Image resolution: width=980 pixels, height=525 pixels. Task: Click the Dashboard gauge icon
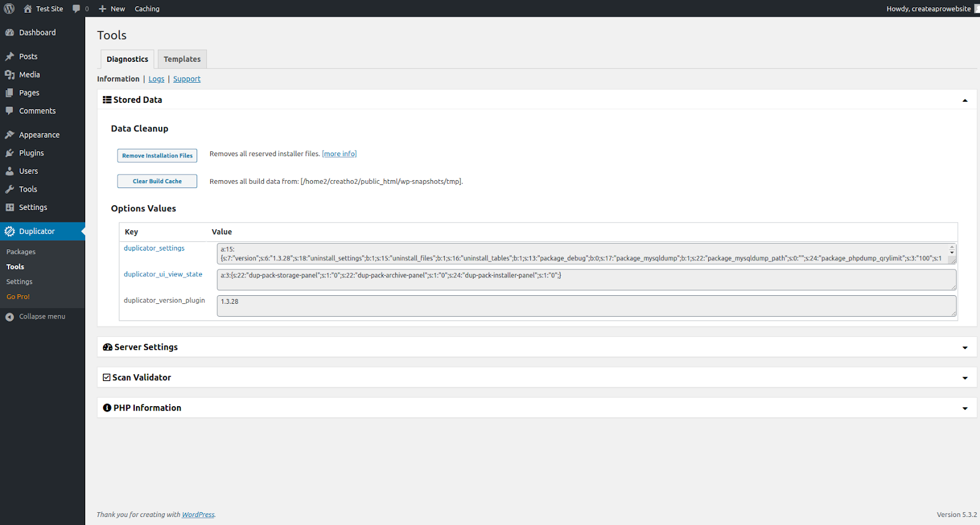click(x=10, y=32)
